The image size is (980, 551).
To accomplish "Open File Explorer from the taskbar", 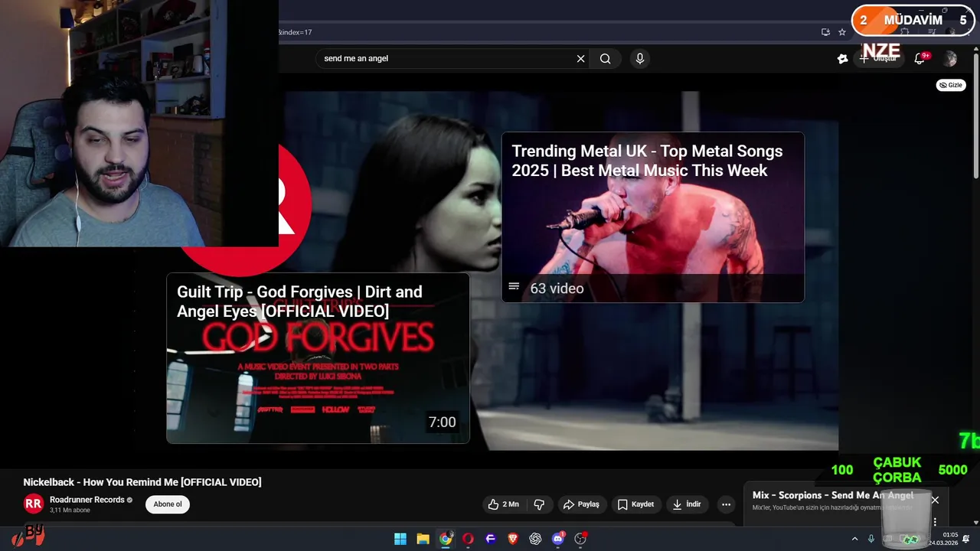I will pos(423,539).
